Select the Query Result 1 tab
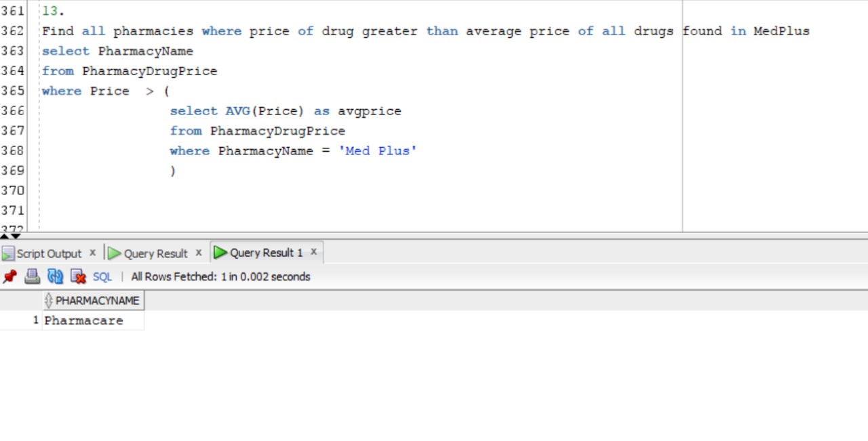 (x=267, y=252)
